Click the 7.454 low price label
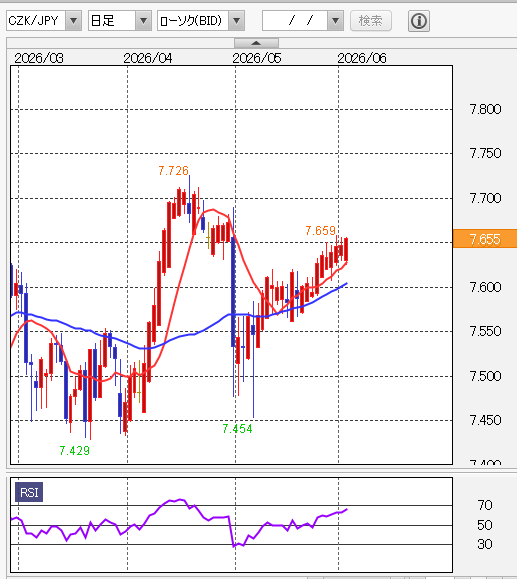The image size is (517, 579). click(x=237, y=429)
